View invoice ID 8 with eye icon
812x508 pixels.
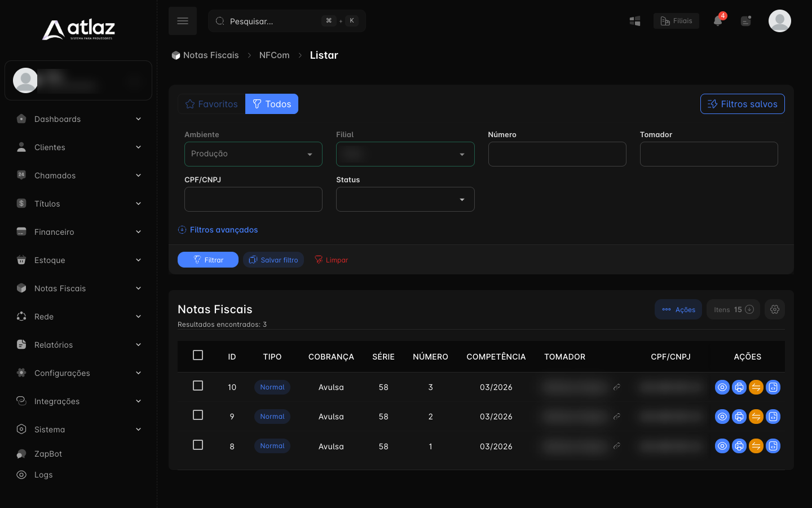coord(722,446)
